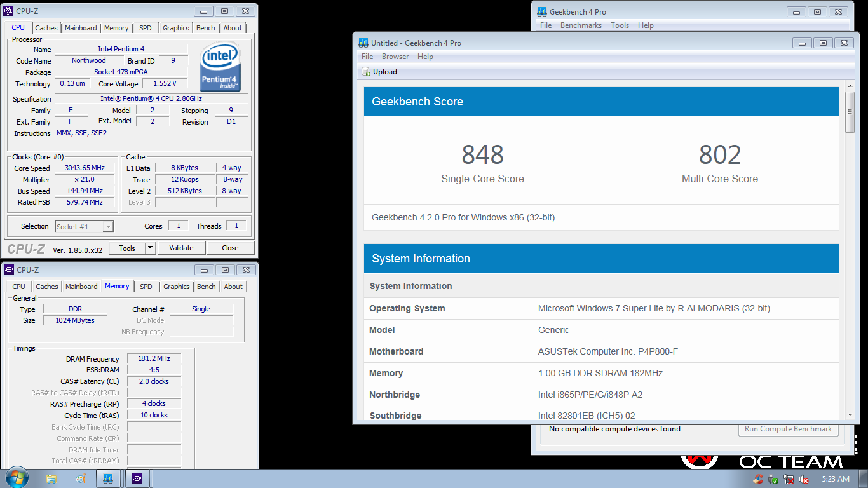Click the first system tray icon
The image size is (868, 488).
pyautogui.click(x=758, y=480)
